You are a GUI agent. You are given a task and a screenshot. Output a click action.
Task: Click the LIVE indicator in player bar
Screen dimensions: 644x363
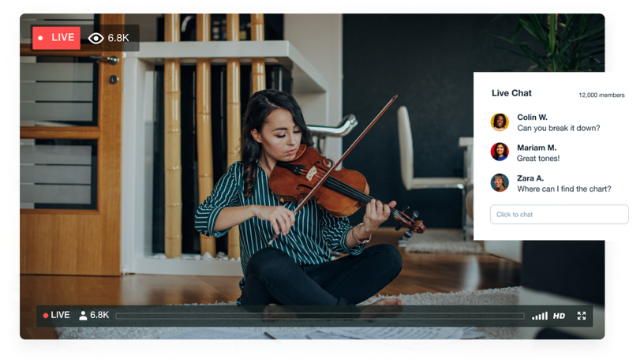pyautogui.click(x=56, y=316)
